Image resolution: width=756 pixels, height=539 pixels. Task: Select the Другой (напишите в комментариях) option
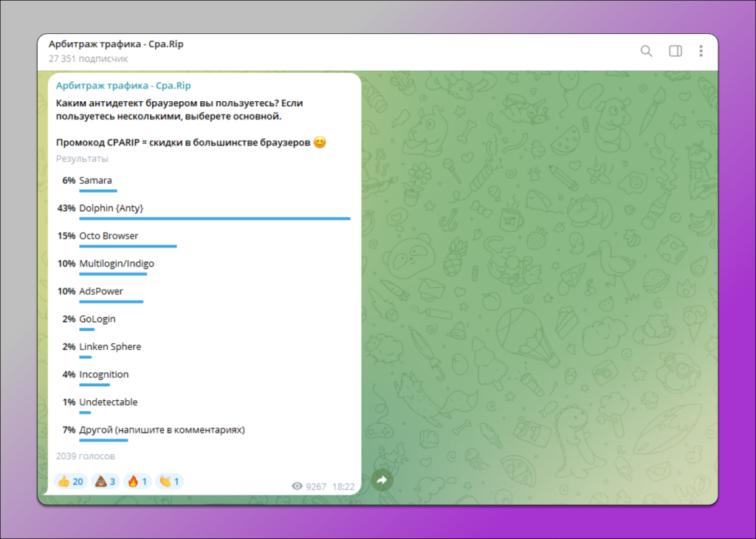point(163,429)
